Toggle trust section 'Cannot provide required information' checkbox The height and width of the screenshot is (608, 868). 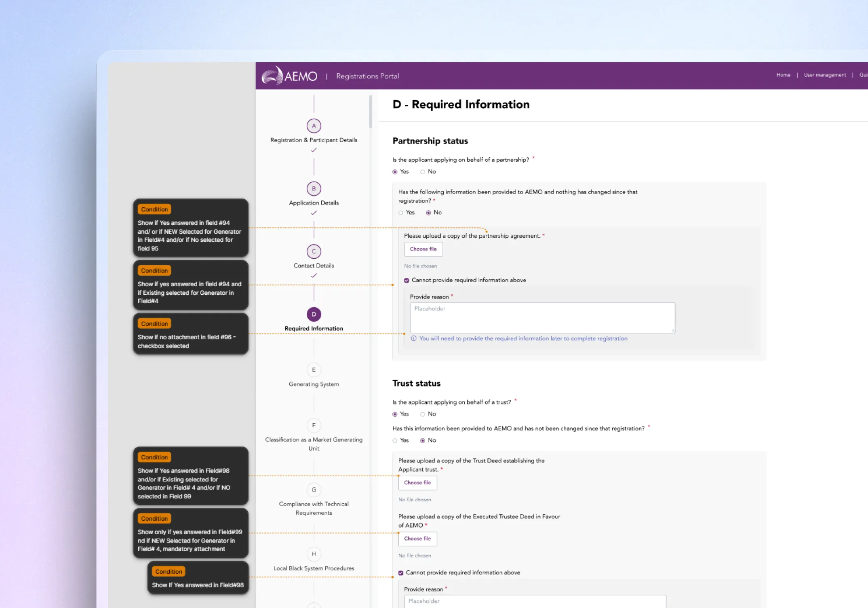(401, 573)
